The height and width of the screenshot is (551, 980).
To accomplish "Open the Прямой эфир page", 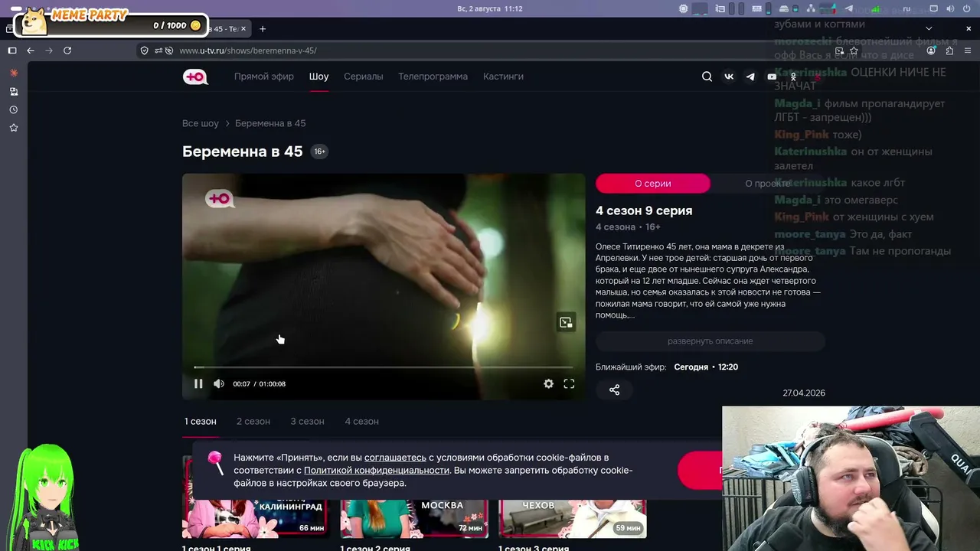I will [x=264, y=77].
